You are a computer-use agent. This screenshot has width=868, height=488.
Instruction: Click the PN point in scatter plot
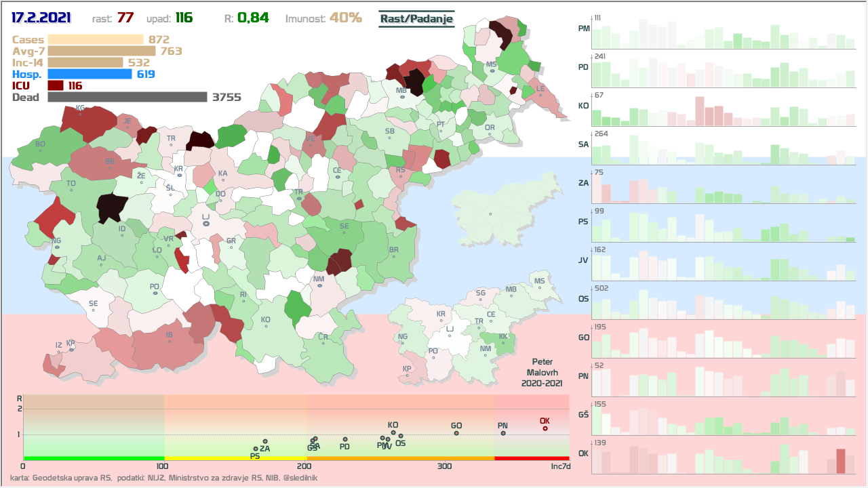[x=503, y=433]
